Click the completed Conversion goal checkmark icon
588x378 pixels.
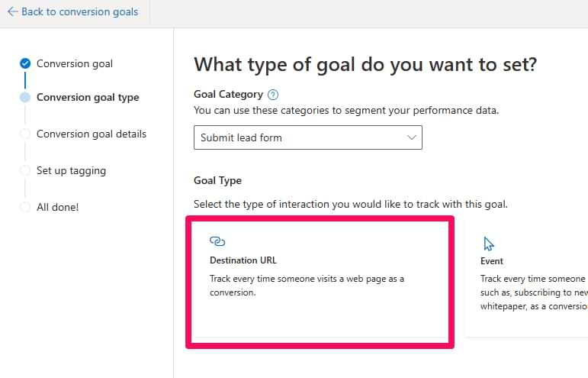pyautogui.click(x=25, y=63)
